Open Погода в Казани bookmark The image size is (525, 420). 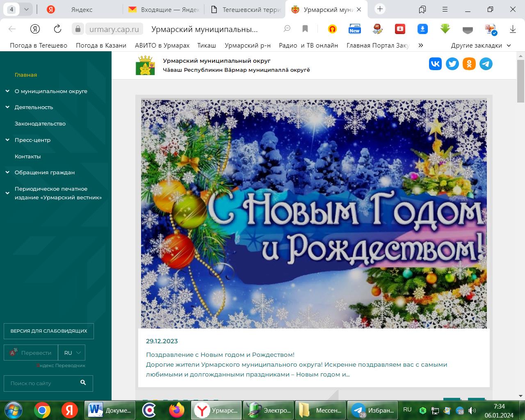(101, 46)
